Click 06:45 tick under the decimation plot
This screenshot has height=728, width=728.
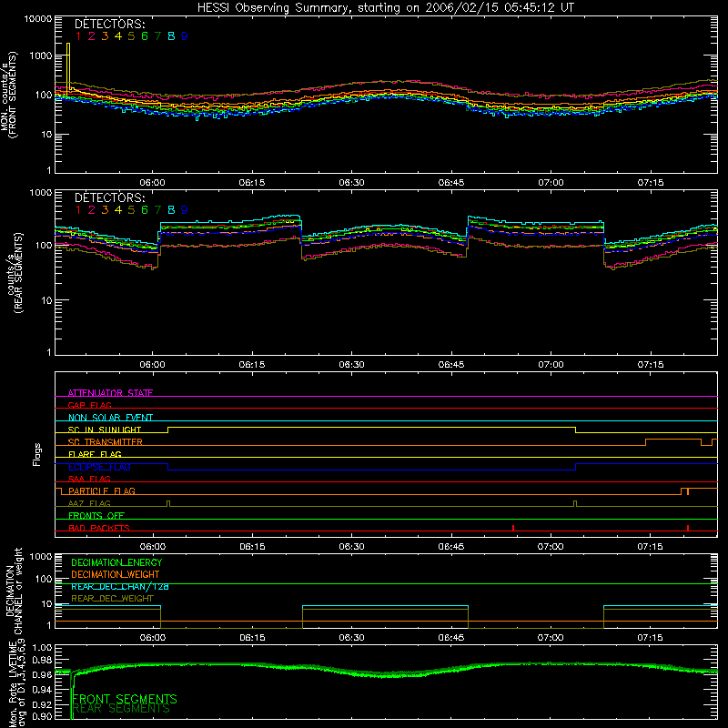pyautogui.click(x=451, y=638)
